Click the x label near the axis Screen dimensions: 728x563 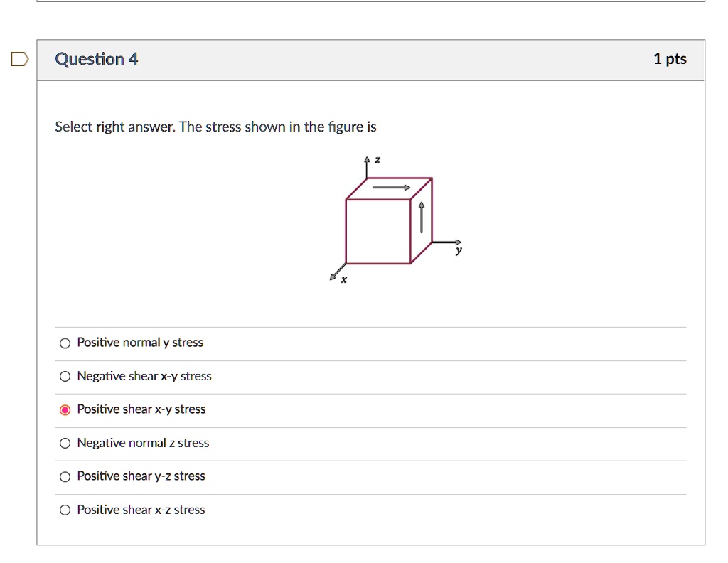click(343, 280)
